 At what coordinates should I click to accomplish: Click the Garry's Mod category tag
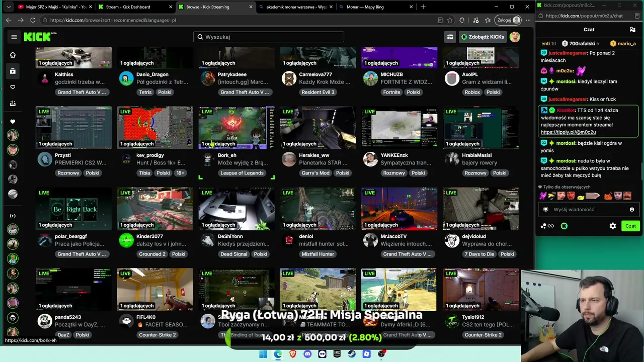315,173
